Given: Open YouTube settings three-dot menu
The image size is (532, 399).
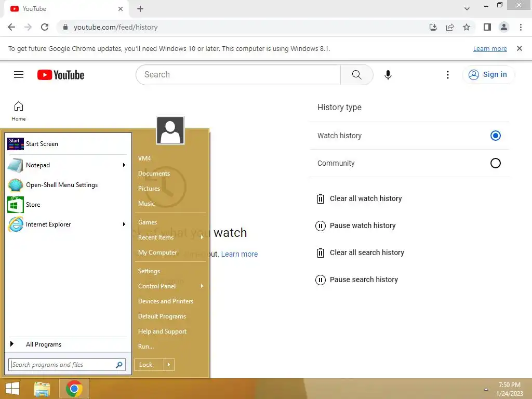Looking at the screenshot, I should coord(447,75).
